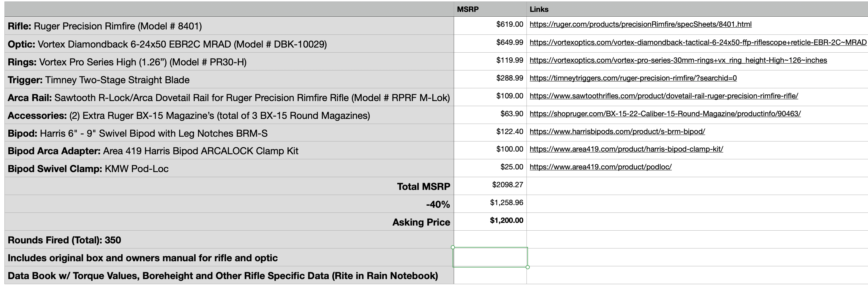This screenshot has height=285, width=868.
Task: Open the Timney triggers link
Action: click(633, 78)
